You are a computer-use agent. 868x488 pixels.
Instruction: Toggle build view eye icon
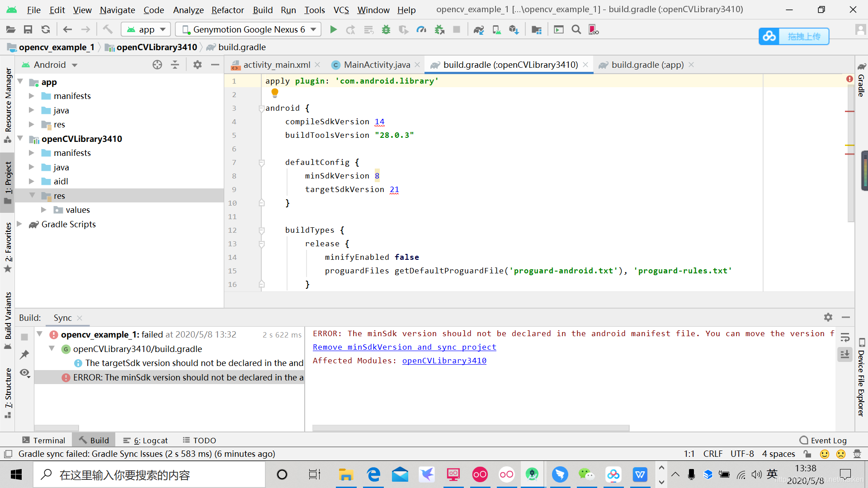(x=25, y=373)
